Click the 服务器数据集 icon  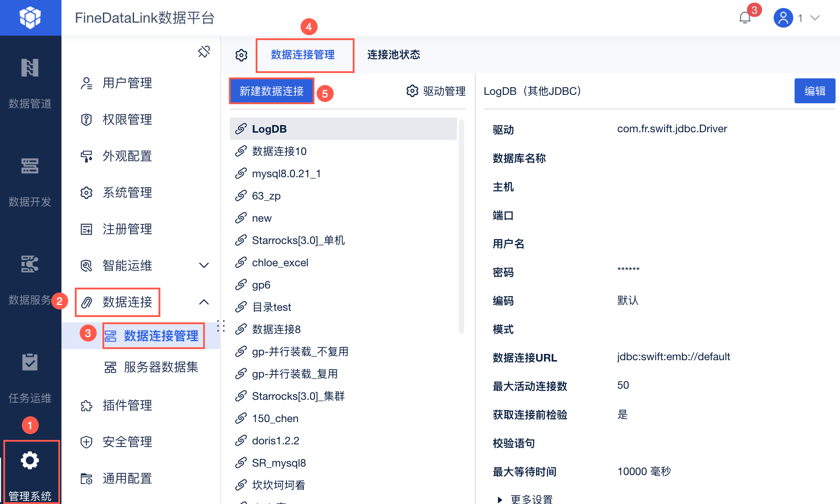point(110,367)
